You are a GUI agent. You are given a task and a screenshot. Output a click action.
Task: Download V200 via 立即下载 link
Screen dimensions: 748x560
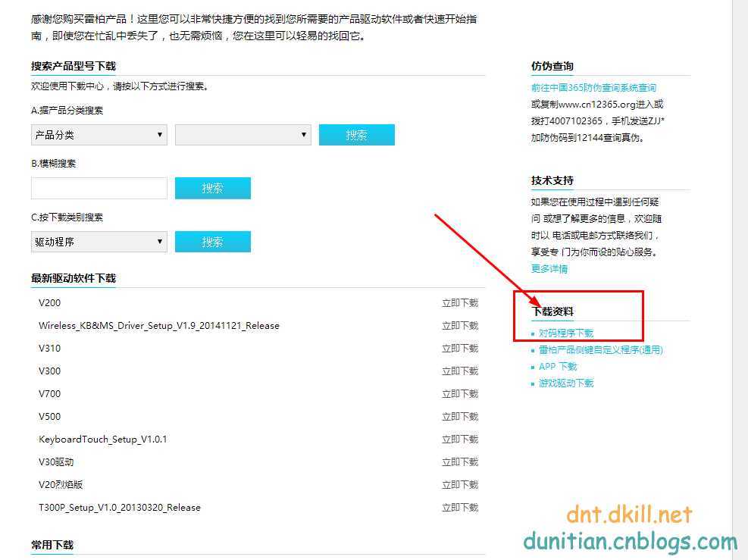pos(460,303)
